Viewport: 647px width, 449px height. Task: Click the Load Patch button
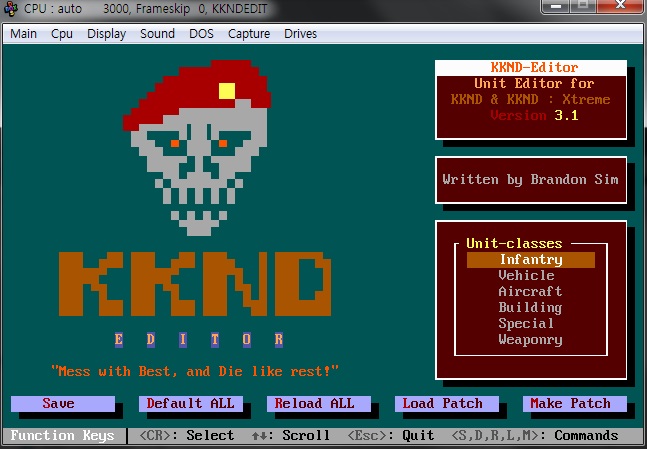click(x=442, y=404)
